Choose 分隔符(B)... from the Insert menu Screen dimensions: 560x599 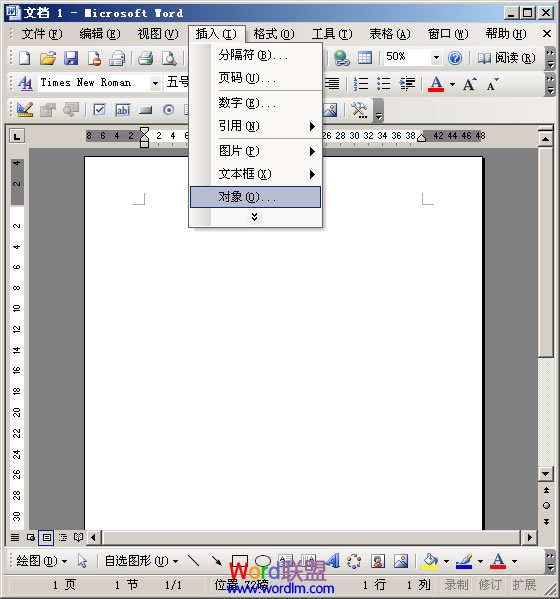255,55
